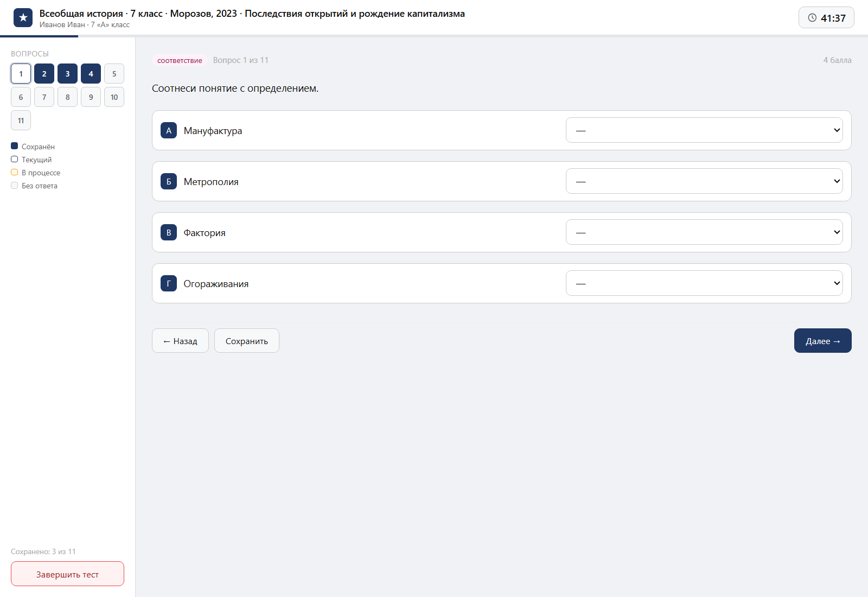Screen dimensions: 868x597
Task: Click the ← Назад button
Action: 180,341
